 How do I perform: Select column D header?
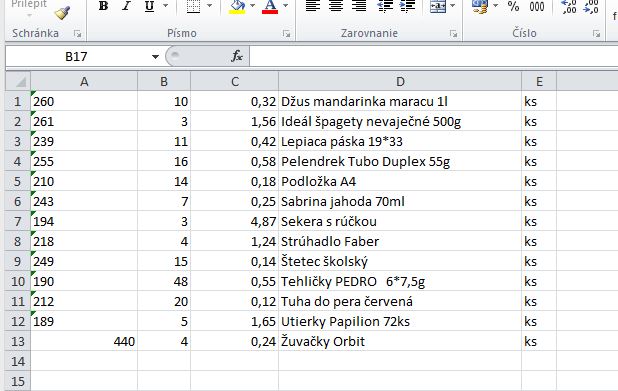(400, 82)
